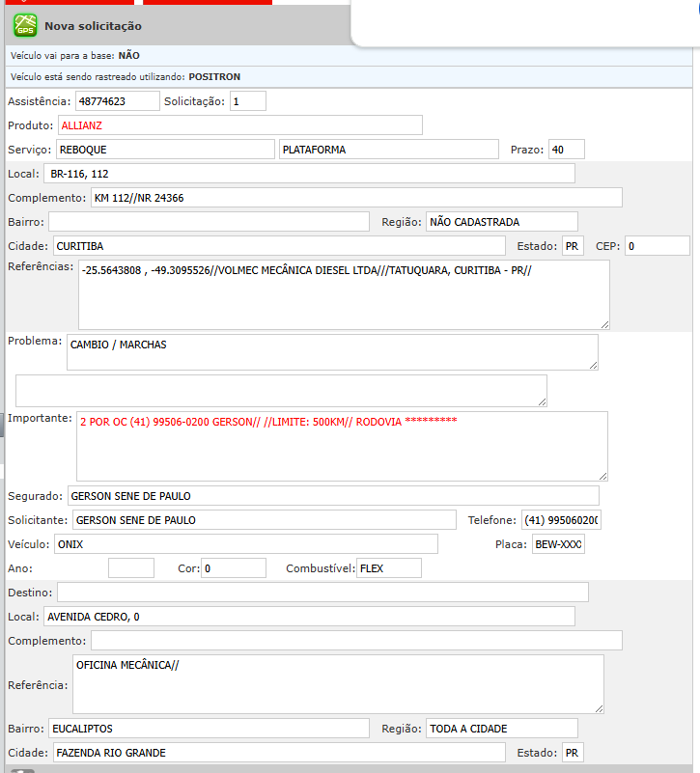Click the Local field with BR-116, 112

point(309,174)
